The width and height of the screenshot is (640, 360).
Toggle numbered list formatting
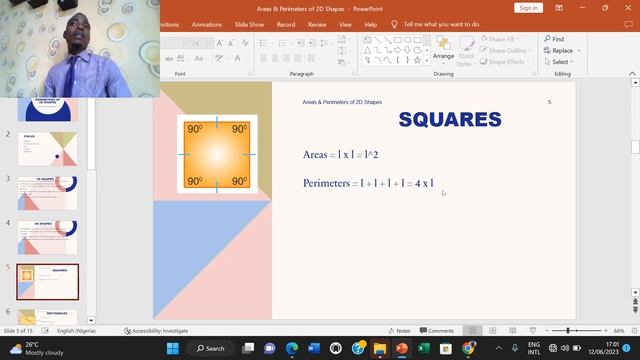coord(282,43)
